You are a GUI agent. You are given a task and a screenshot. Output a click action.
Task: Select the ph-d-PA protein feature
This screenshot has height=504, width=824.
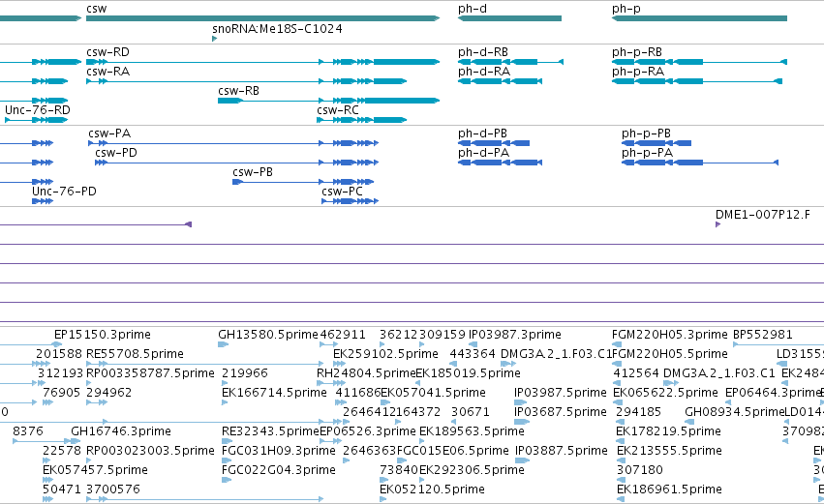click(x=501, y=163)
